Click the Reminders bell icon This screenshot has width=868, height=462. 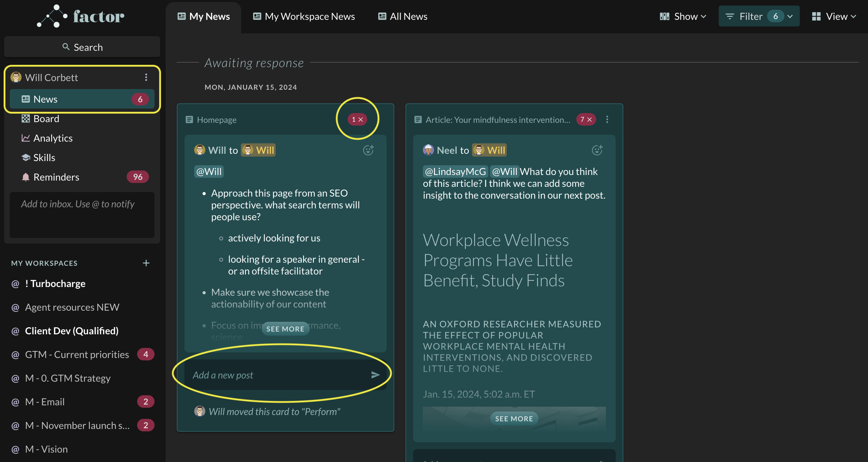pyautogui.click(x=25, y=177)
